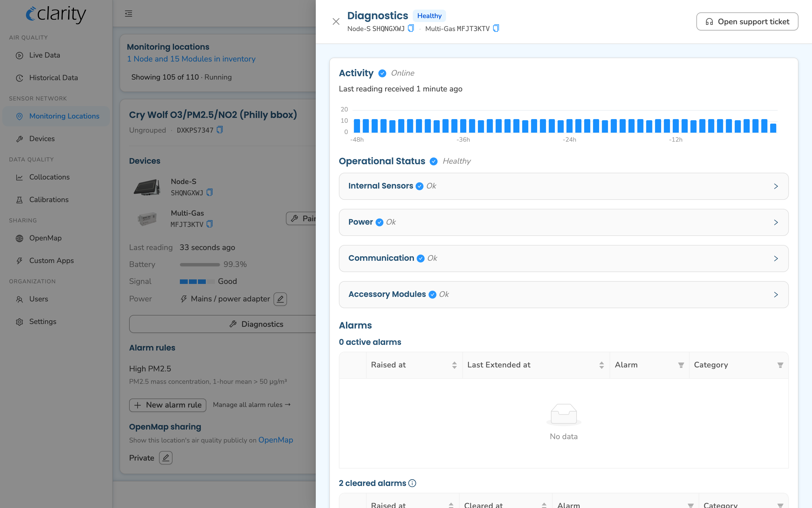
Task: Close the Diagnostics panel
Action: click(x=336, y=21)
